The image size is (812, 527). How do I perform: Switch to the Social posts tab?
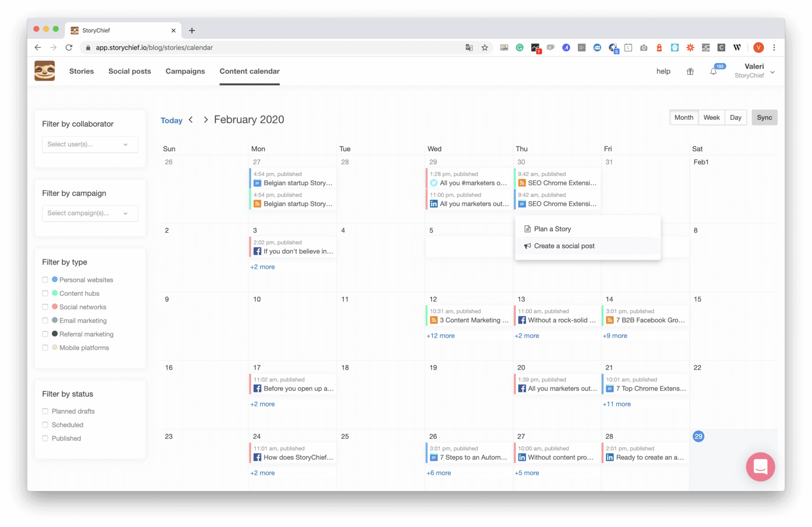(129, 71)
